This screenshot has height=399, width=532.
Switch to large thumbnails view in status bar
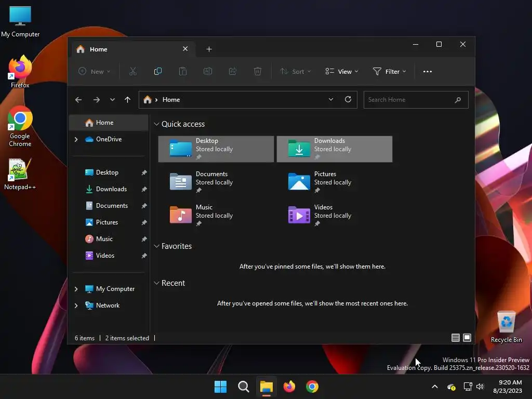coord(467,338)
